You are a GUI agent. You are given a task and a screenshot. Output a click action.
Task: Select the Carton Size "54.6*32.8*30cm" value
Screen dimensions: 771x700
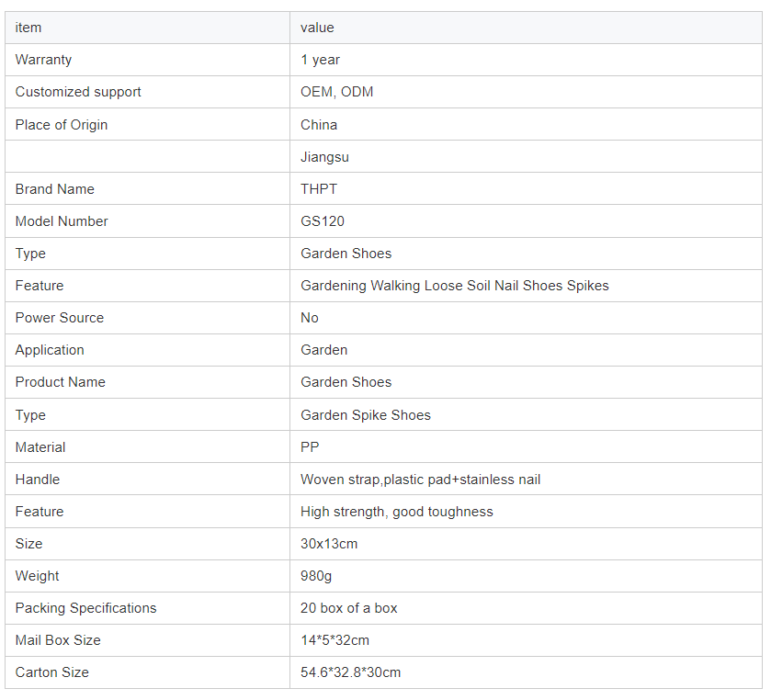click(x=350, y=672)
